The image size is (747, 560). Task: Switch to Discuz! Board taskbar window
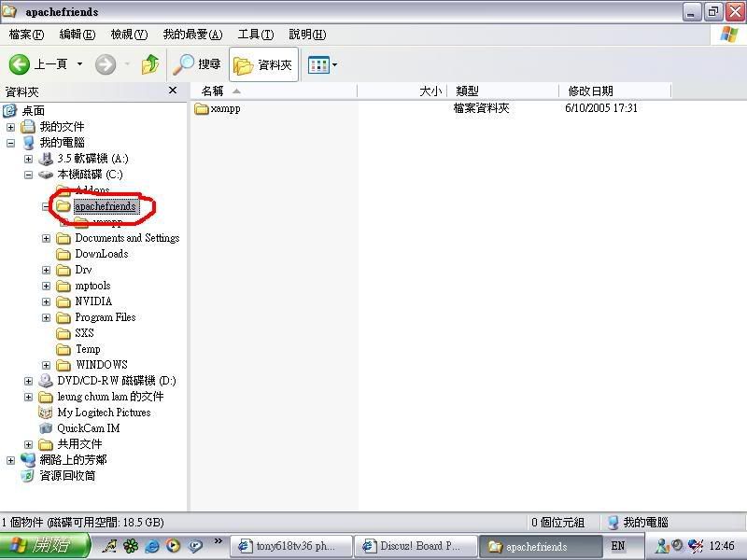415,546
